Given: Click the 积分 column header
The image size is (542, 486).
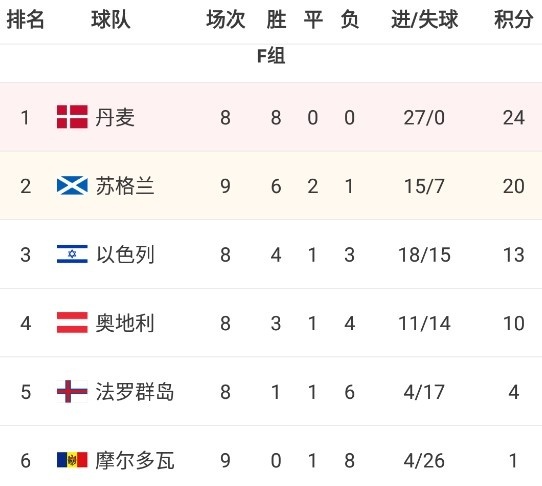Looking at the screenshot, I should click(513, 19).
